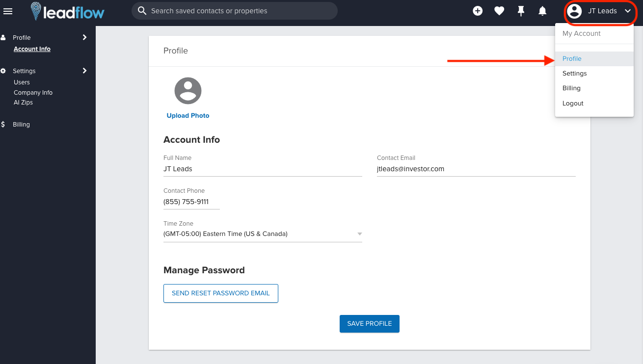Click the Settings gear icon in sidebar
The image size is (643, 364).
(3, 71)
